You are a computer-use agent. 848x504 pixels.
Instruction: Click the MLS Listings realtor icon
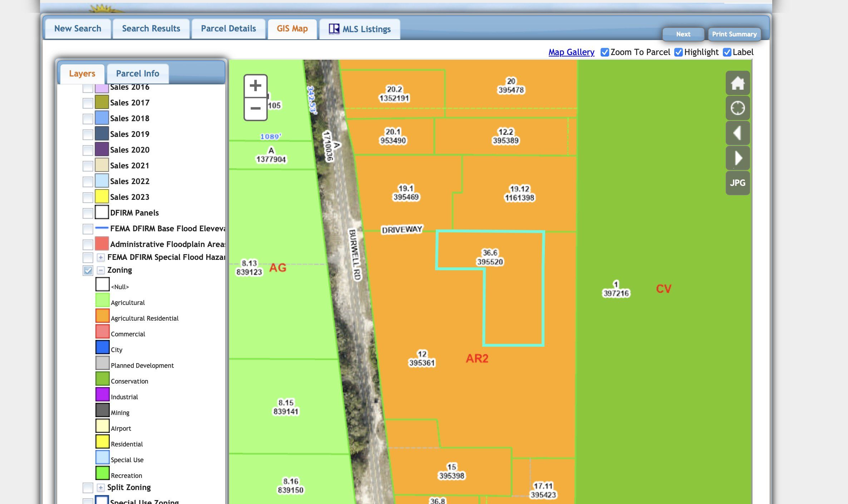(x=334, y=29)
